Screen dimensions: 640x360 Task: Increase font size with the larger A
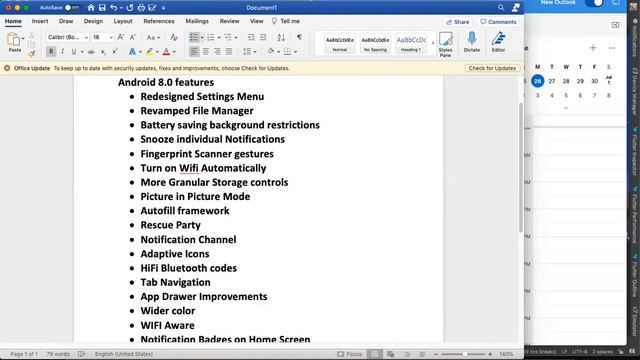pos(121,37)
